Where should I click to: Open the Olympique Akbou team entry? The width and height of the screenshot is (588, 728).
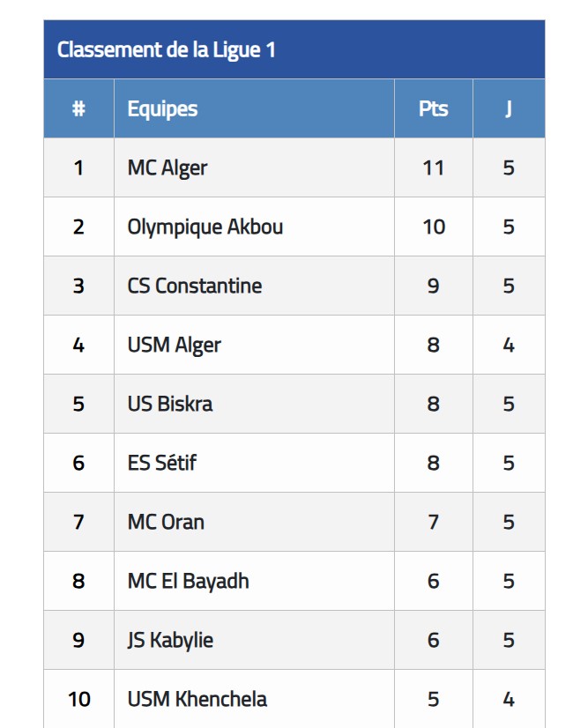[205, 227]
